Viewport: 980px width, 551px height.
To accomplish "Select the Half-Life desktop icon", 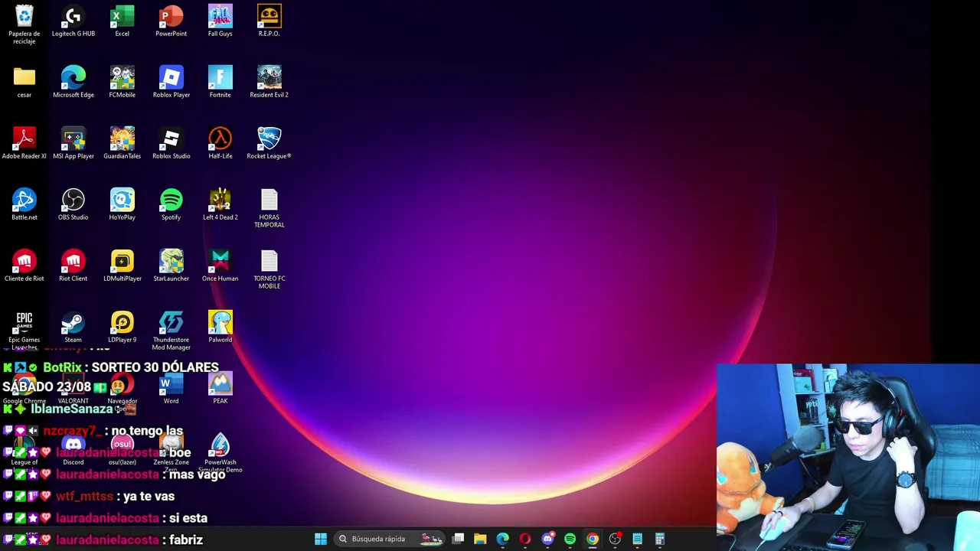I will 220,144.
